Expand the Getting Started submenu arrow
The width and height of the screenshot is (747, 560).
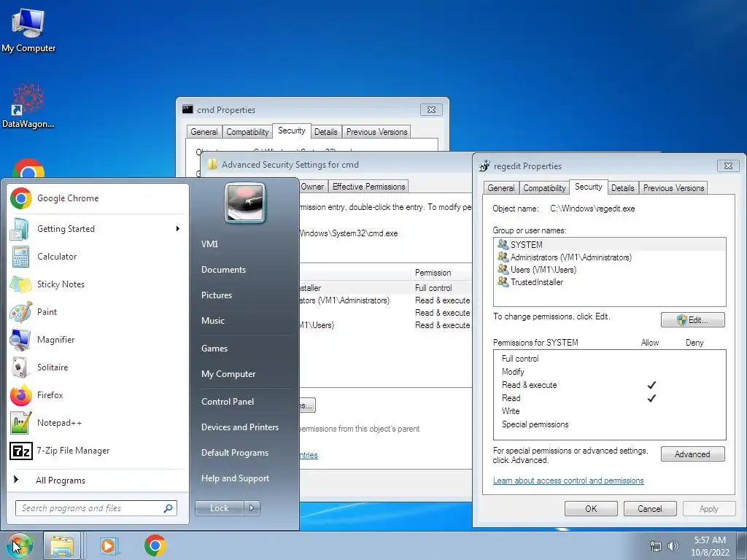(x=178, y=228)
